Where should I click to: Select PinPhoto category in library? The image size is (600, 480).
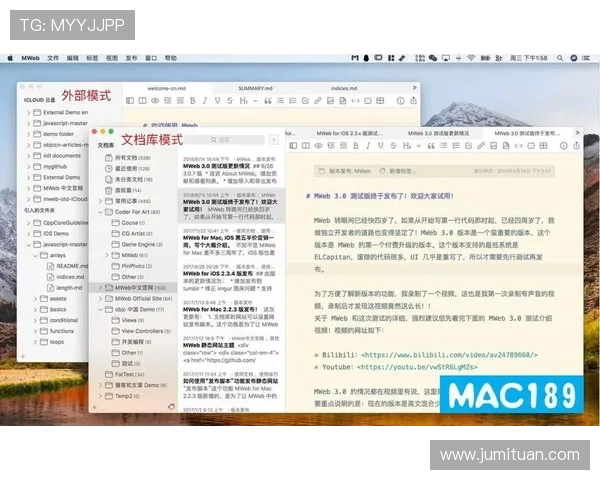click(132, 266)
